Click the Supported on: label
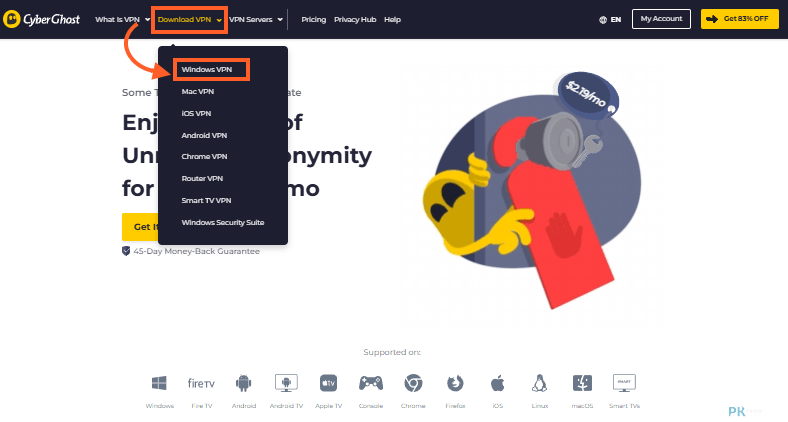Image resolution: width=788 pixels, height=422 pixels. click(392, 352)
